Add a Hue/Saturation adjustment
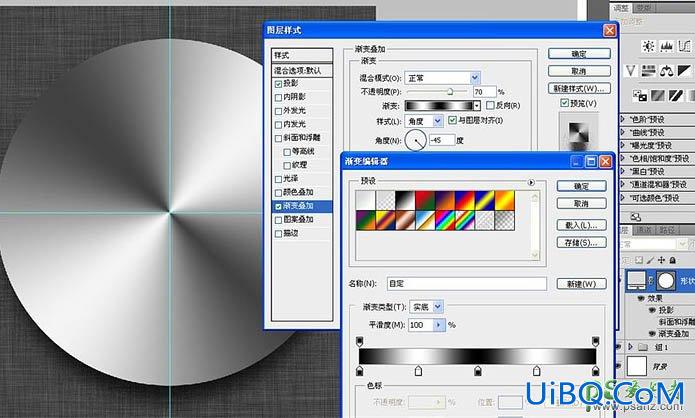This screenshot has height=418, width=695. point(648,70)
